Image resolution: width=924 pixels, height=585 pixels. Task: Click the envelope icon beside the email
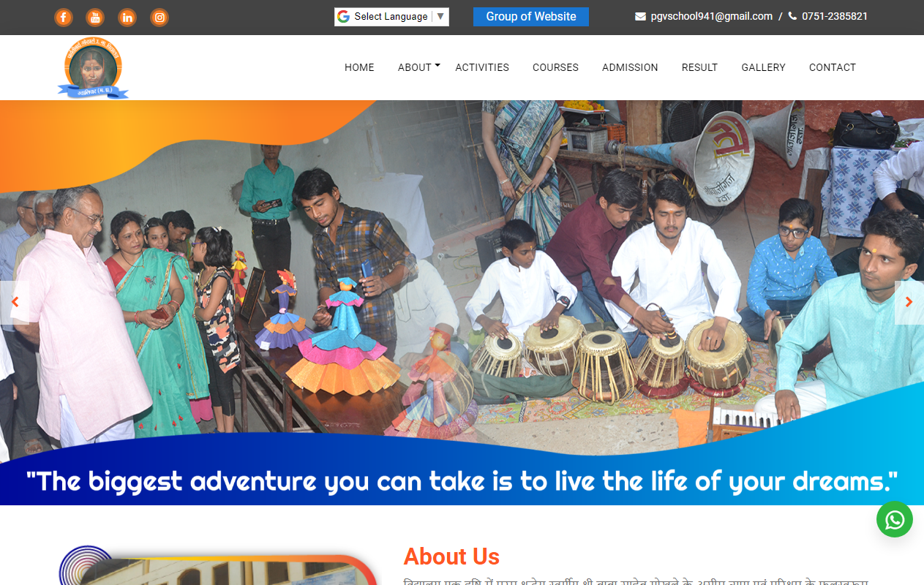coord(640,16)
